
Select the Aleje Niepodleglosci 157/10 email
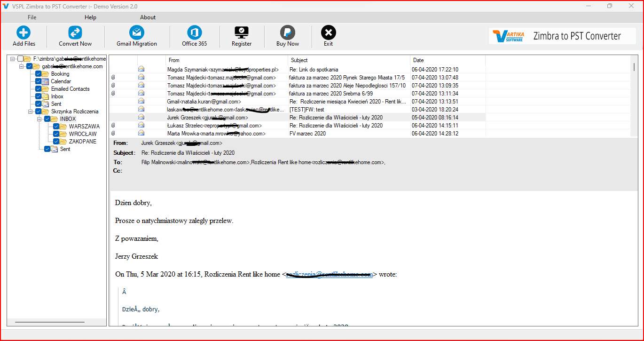click(347, 86)
